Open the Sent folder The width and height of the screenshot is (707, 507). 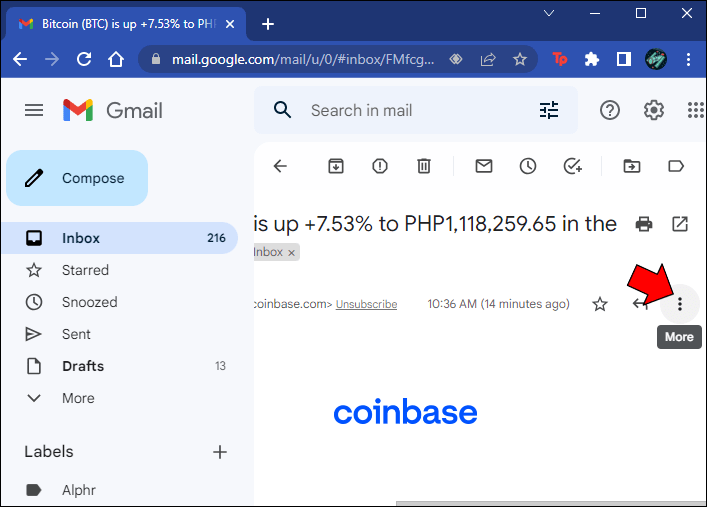pyautogui.click(x=120, y=334)
